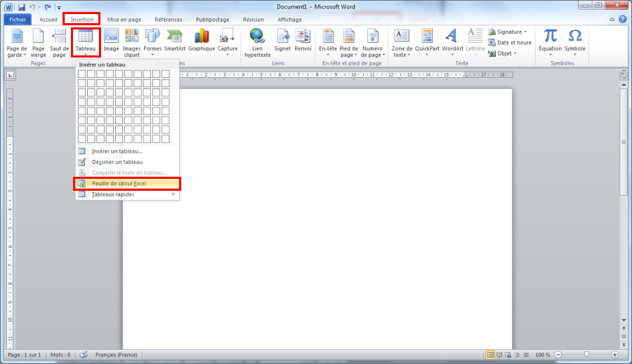Open word count Mots : 0

tap(60, 355)
